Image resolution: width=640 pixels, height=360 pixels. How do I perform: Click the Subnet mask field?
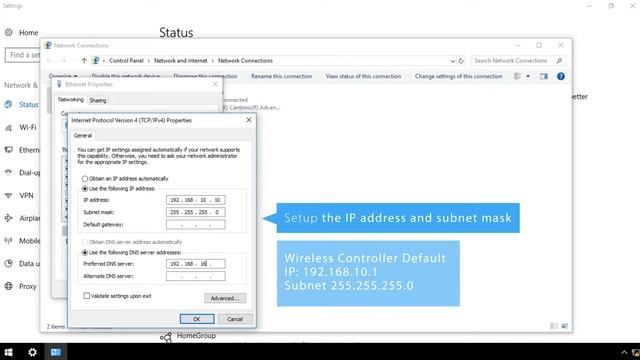[196, 212]
